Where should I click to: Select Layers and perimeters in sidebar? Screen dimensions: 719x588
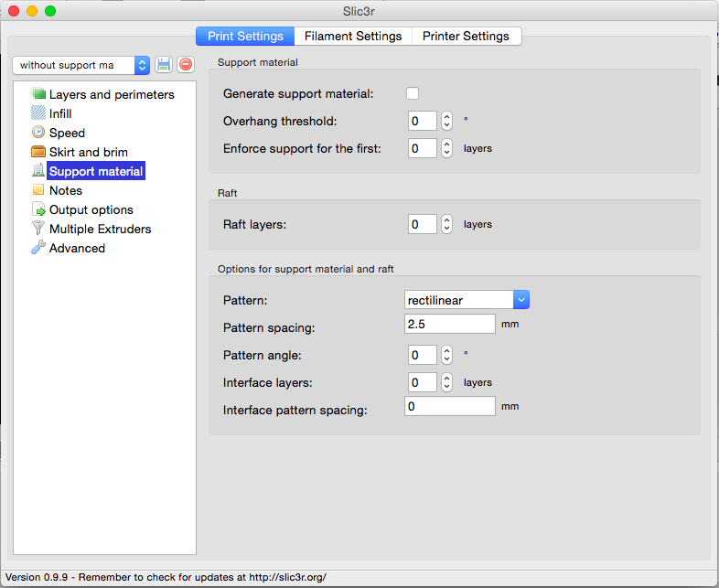pyautogui.click(x=112, y=94)
